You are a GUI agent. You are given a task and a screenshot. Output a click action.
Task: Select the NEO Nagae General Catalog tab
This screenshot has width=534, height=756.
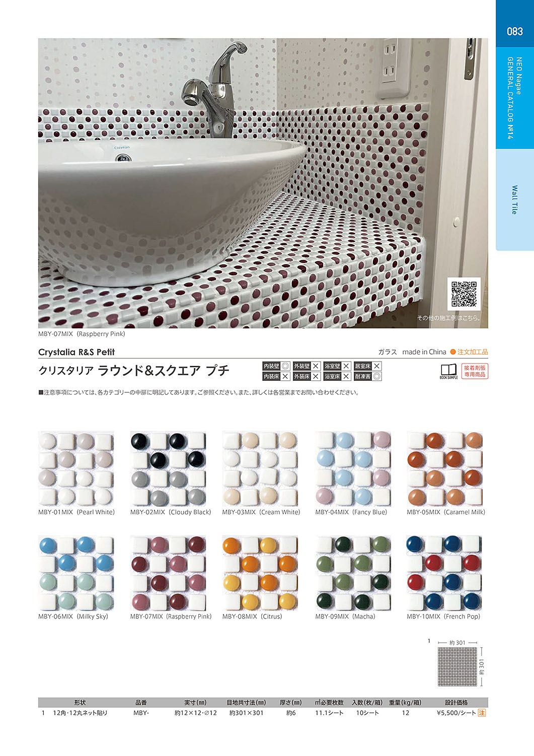point(515,98)
